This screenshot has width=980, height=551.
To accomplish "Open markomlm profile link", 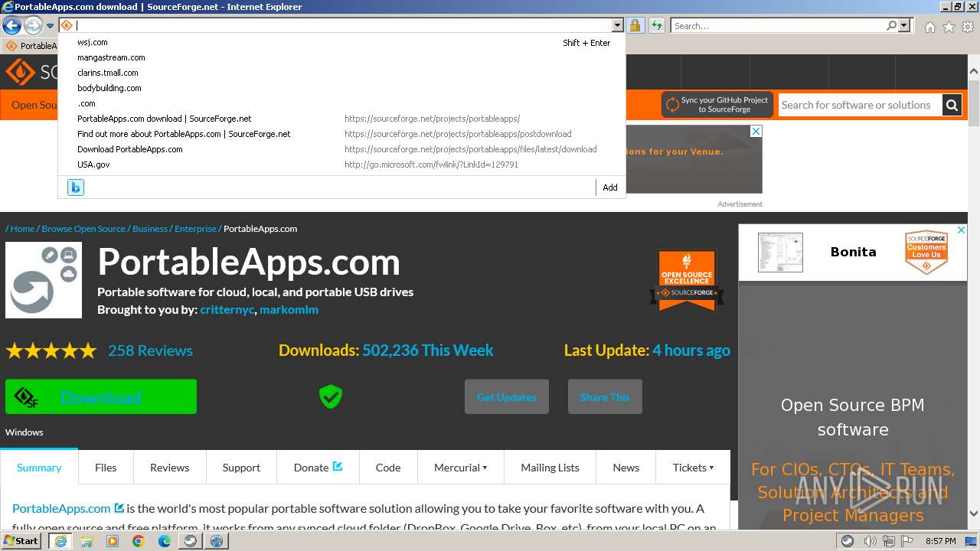I will (289, 310).
